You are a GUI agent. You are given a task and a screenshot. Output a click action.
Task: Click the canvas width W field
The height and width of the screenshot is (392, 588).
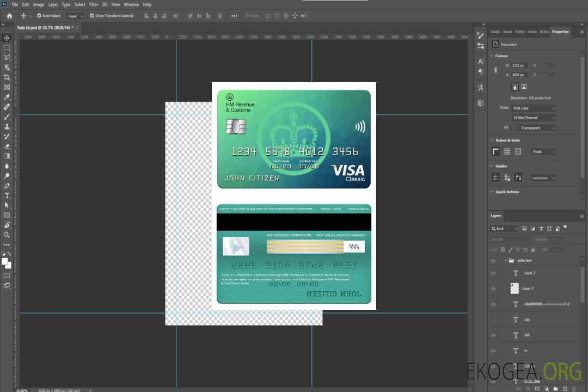pos(519,65)
